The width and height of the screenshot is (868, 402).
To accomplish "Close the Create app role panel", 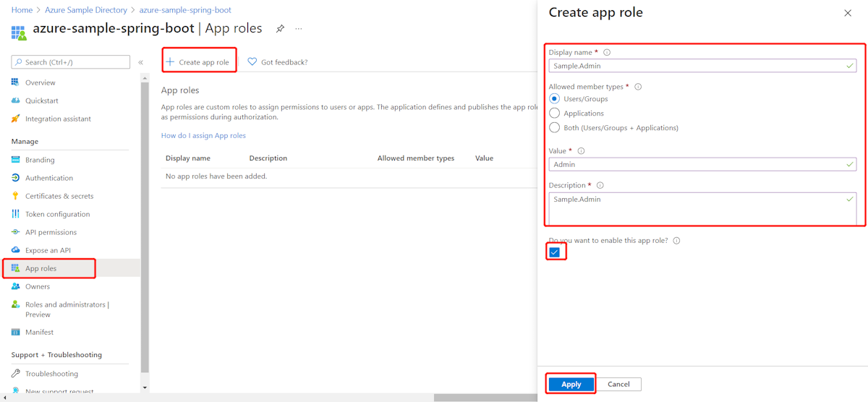I will [x=848, y=13].
